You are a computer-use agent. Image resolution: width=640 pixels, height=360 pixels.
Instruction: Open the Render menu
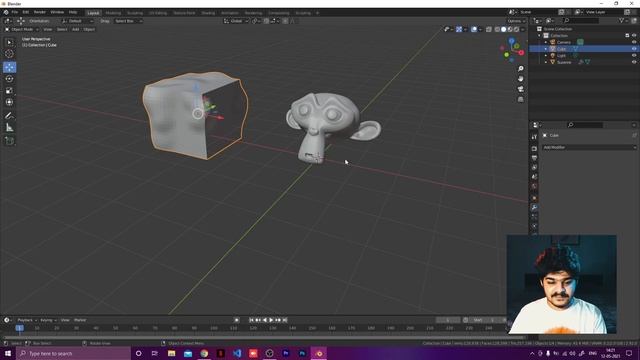click(x=40, y=12)
